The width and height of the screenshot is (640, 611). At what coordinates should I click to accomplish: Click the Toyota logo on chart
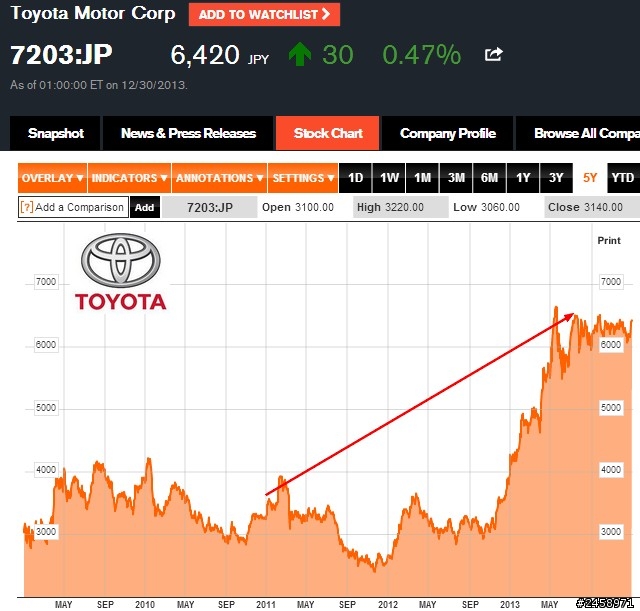coord(121,271)
